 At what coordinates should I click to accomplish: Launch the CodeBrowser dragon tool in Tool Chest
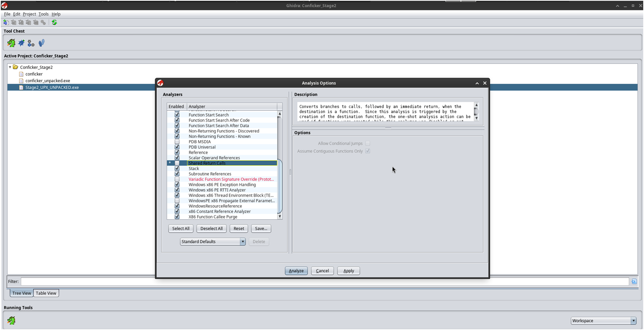pyautogui.click(x=11, y=43)
